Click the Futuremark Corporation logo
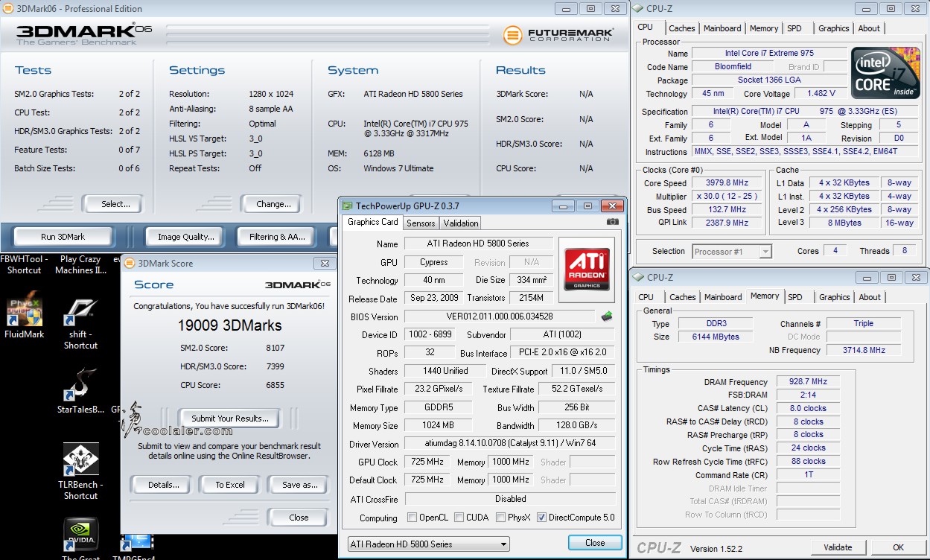The height and width of the screenshot is (560, 930). [558, 35]
